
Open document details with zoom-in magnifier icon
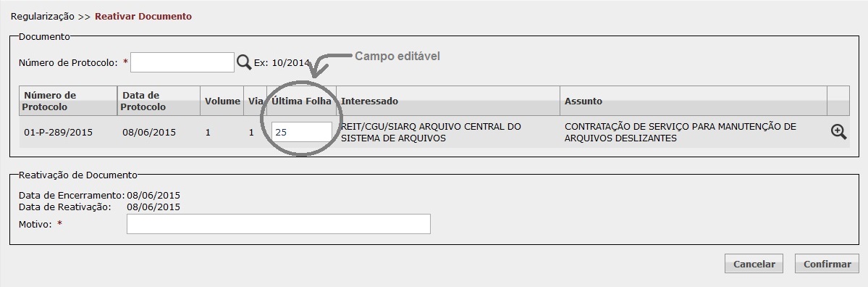tap(838, 132)
